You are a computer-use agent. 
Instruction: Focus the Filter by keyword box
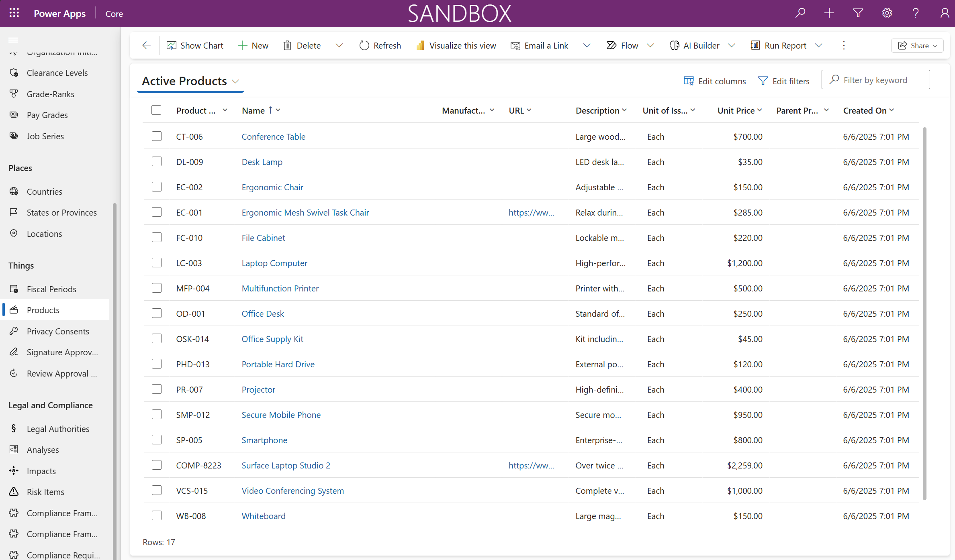876,79
